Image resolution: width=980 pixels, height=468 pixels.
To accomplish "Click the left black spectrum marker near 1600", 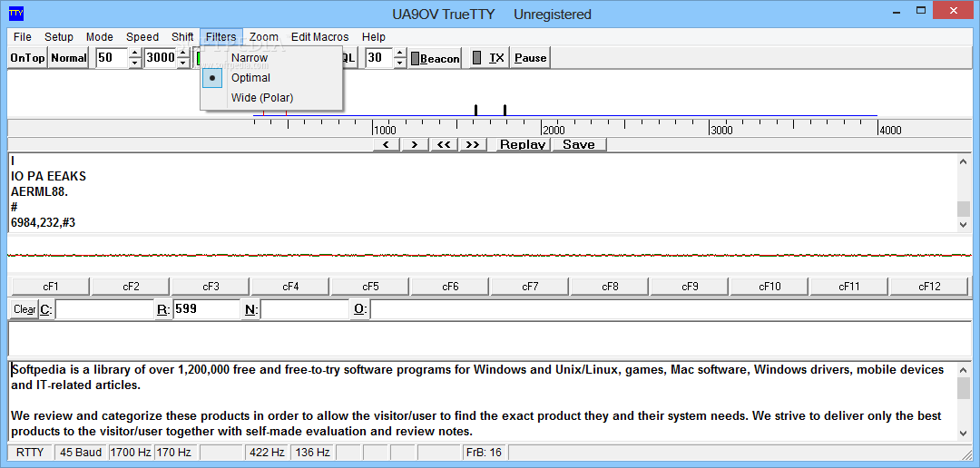I will coord(475,110).
